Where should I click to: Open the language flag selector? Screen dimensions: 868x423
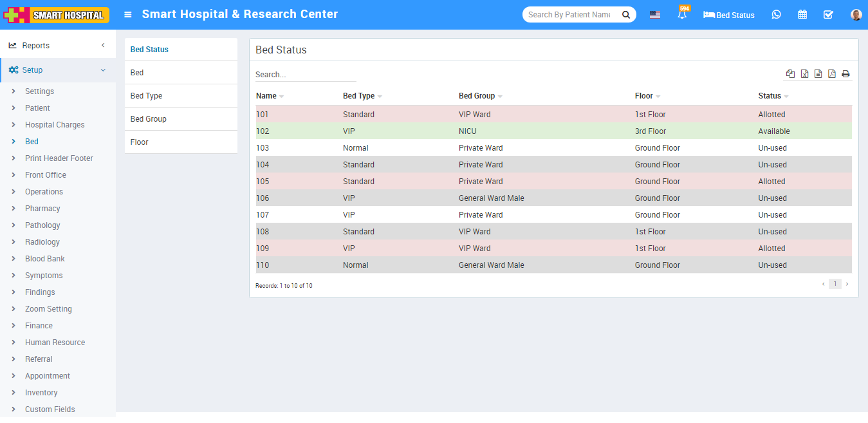[x=654, y=15]
